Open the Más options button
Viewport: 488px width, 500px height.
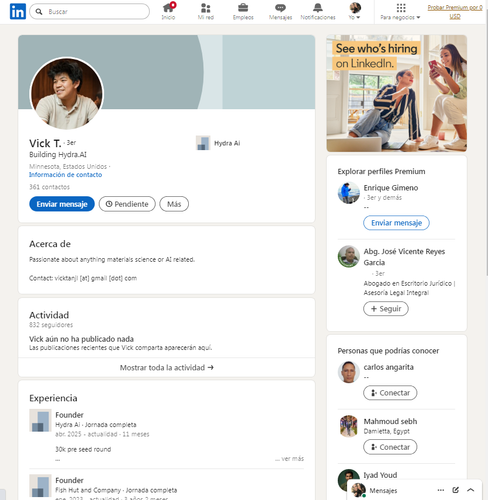tap(174, 204)
